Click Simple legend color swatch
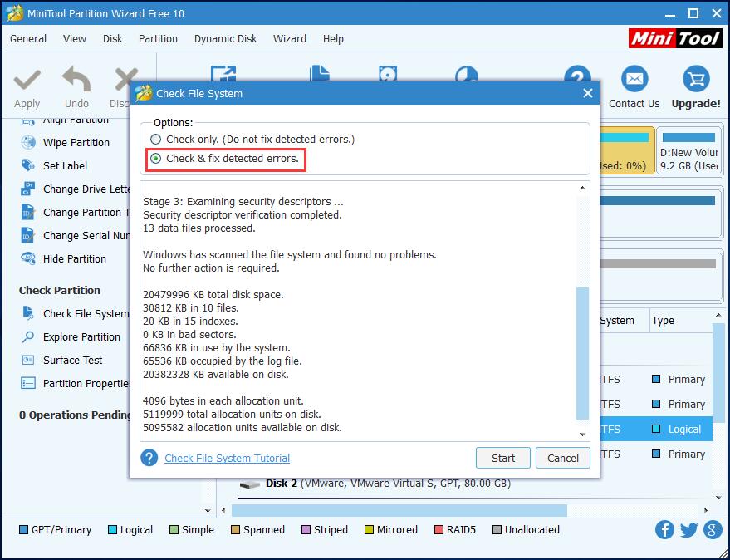 (x=174, y=530)
